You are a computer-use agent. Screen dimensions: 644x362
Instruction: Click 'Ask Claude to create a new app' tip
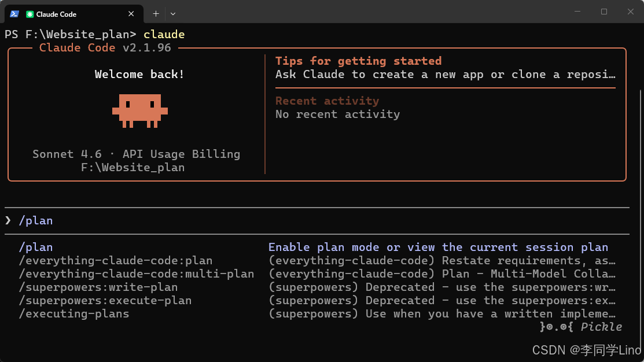[x=446, y=74]
